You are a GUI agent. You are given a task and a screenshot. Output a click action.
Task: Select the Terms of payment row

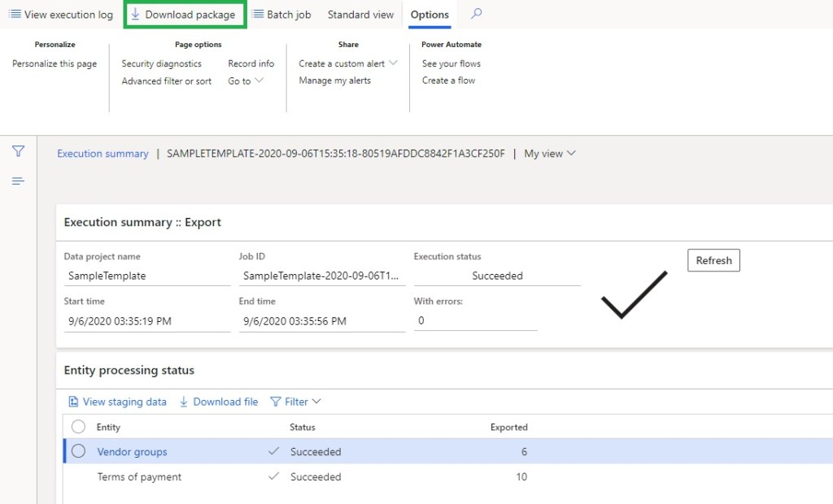[139, 476]
